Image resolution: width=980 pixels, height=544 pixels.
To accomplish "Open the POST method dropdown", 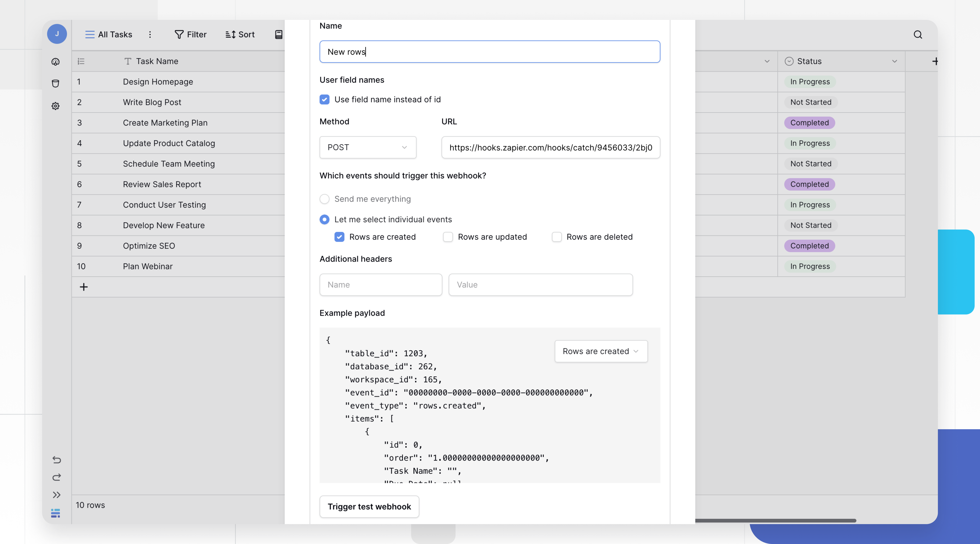I will 368,147.
